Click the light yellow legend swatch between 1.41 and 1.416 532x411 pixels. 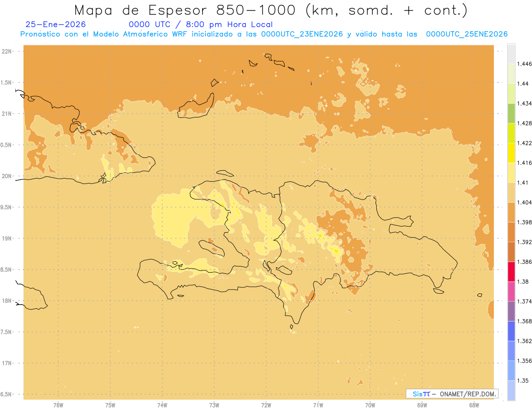[x=511, y=172]
